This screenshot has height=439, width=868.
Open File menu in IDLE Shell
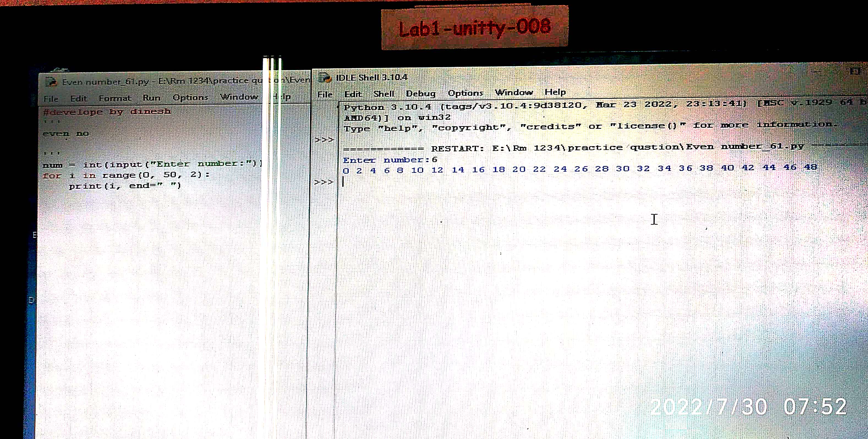coord(325,95)
